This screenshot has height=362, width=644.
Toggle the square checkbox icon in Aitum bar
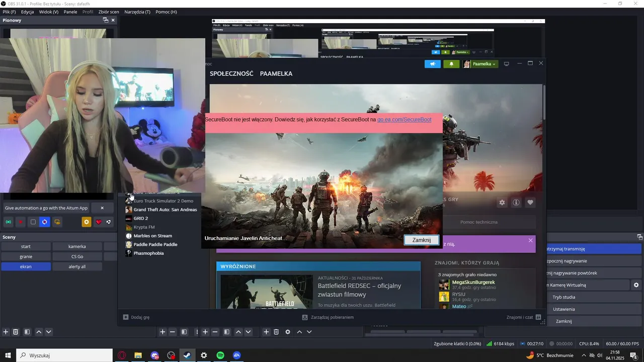pos(33,222)
